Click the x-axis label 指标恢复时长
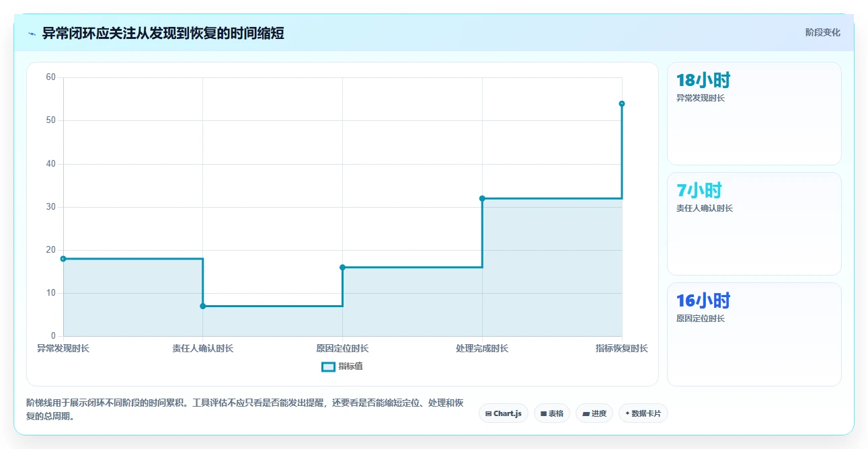868x449 pixels. [622, 348]
